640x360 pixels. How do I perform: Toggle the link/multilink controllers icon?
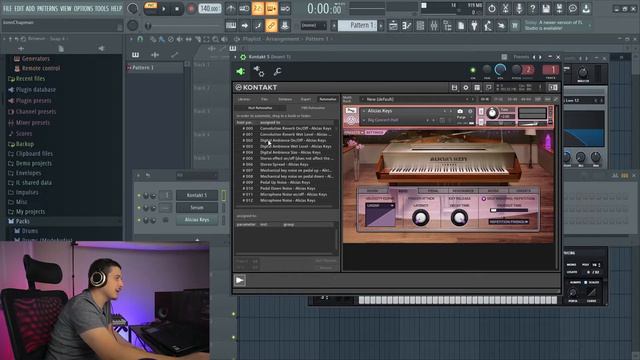pos(271,26)
